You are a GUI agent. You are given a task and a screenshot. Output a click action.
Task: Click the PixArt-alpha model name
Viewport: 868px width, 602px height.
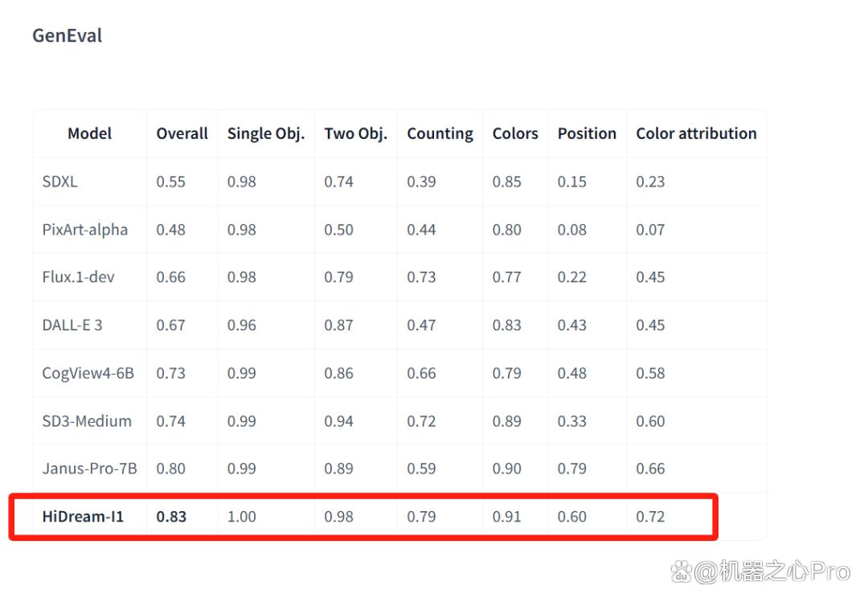(x=84, y=230)
